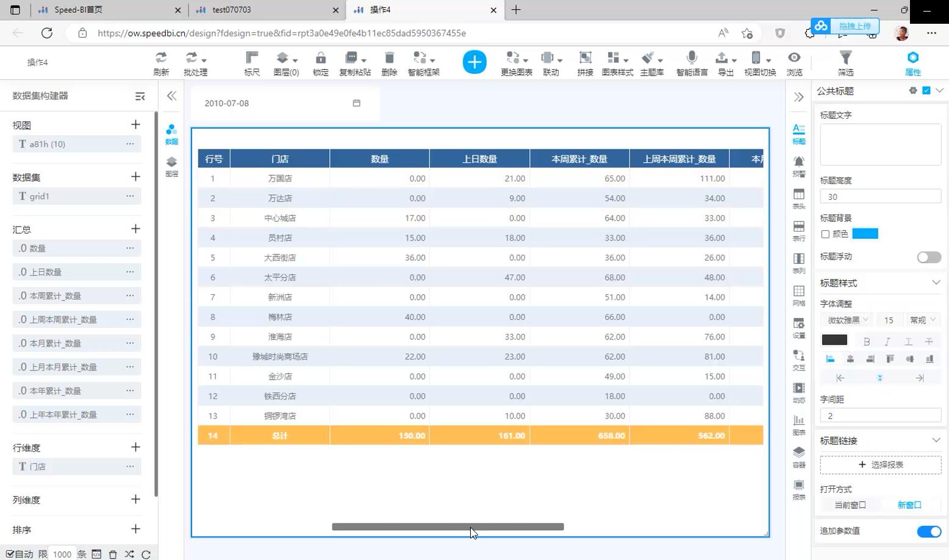949x560 pixels.
Task: Click the 刷新 refresh icon in toolbar
Action: [161, 58]
